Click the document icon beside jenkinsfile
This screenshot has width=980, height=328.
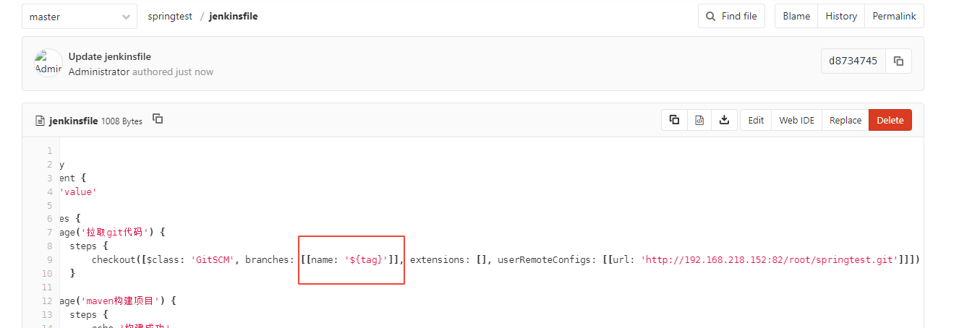(x=41, y=121)
